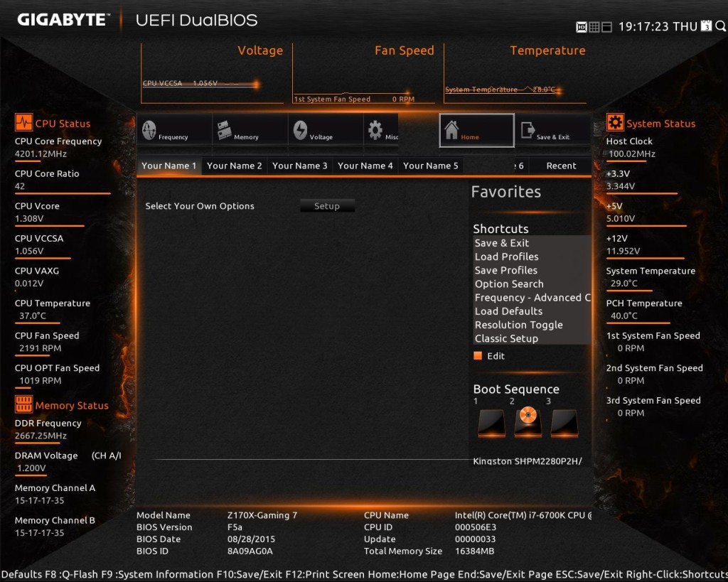Select the optical disc boot device 2
Image resolution: width=728 pixels, height=582 pixels.
[x=527, y=422]
